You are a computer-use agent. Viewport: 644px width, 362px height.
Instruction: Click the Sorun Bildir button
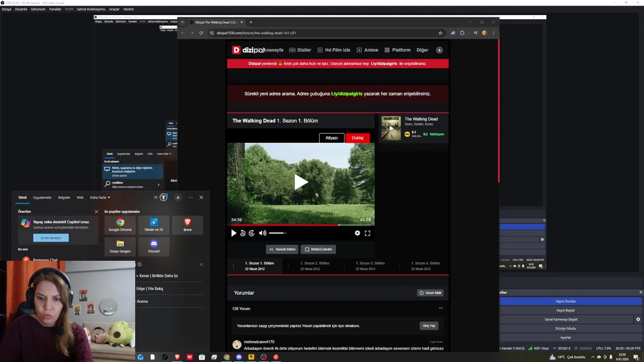pos(431,293)
